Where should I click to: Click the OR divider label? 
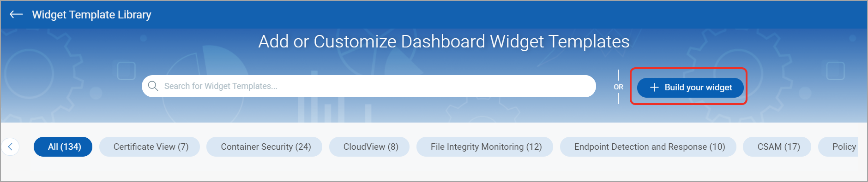click(x=618, y=87)
